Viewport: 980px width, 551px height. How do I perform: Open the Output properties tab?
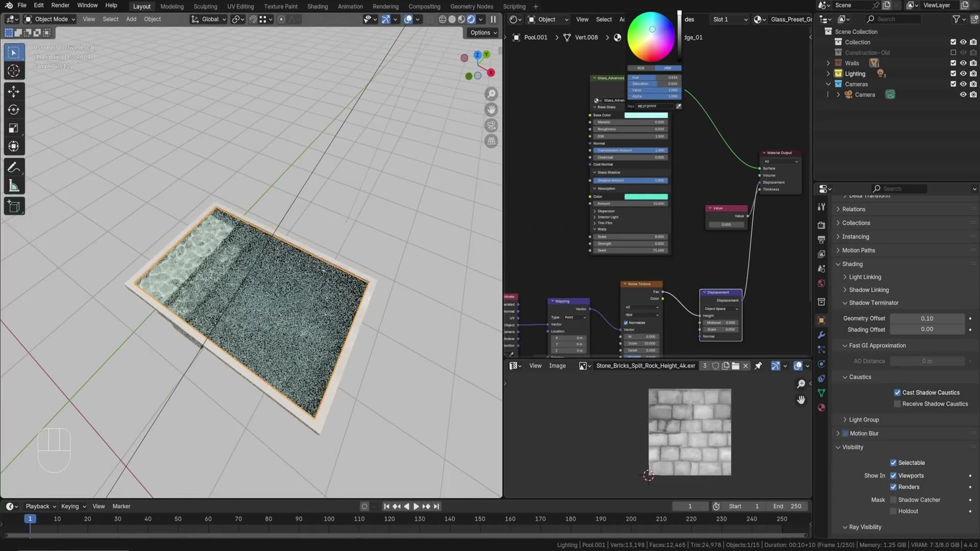click(821, 239)
